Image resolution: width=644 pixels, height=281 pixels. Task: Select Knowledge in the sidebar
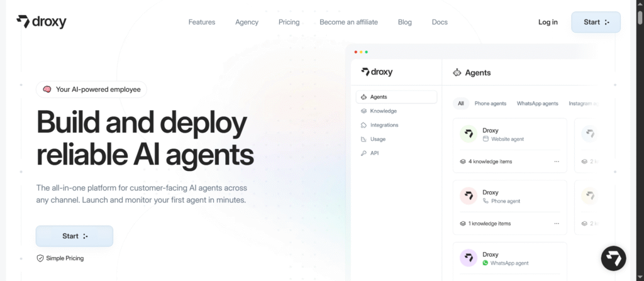click(x=383, y=111)
